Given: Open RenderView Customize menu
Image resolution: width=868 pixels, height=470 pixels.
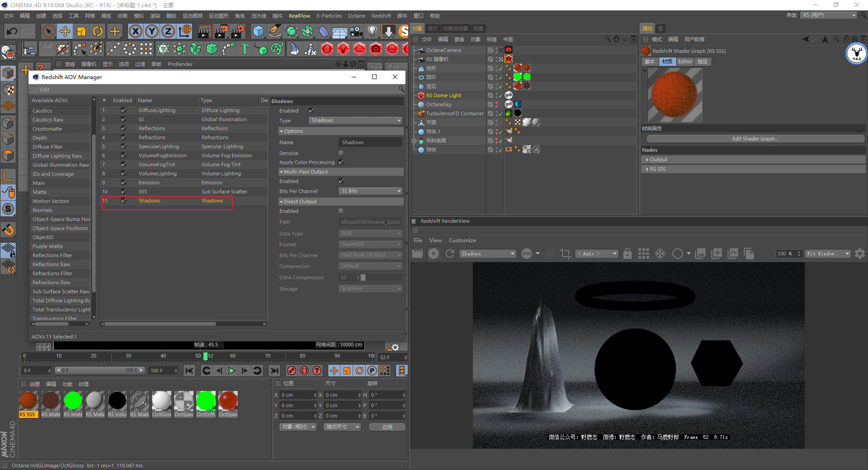Looking at the screenshot, I should click(462, 240).
